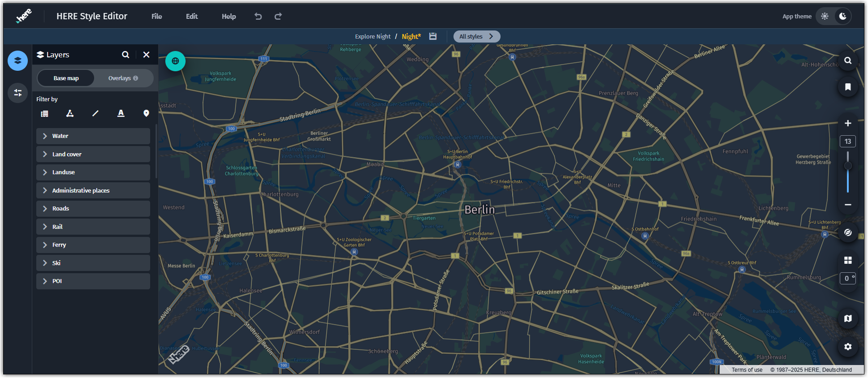
Task: Zoom out with the minus button
Action: coord(848,205)
